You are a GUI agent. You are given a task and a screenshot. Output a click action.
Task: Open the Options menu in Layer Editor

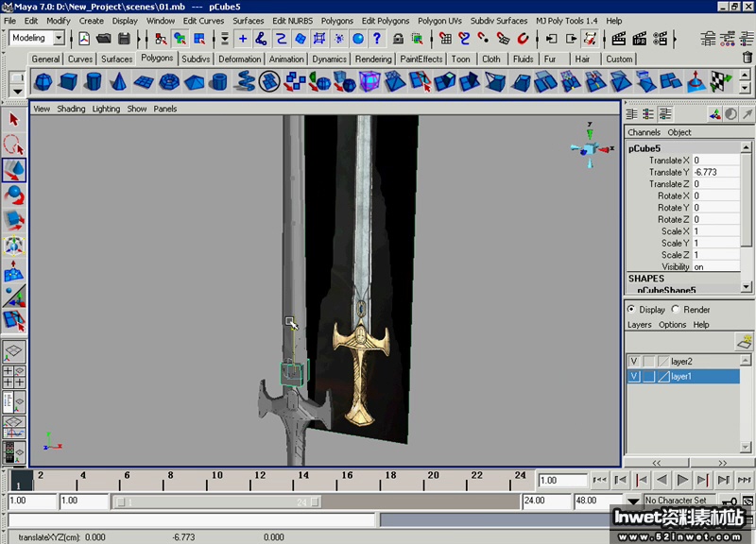[x=672, y=325]
